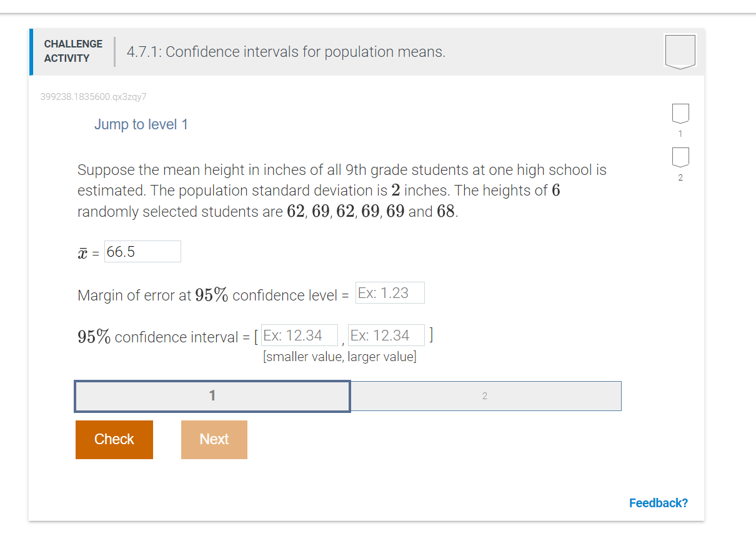Click the larger confidence interval value input
Viewport: 756px width, 536px height.
click(386, 335)
